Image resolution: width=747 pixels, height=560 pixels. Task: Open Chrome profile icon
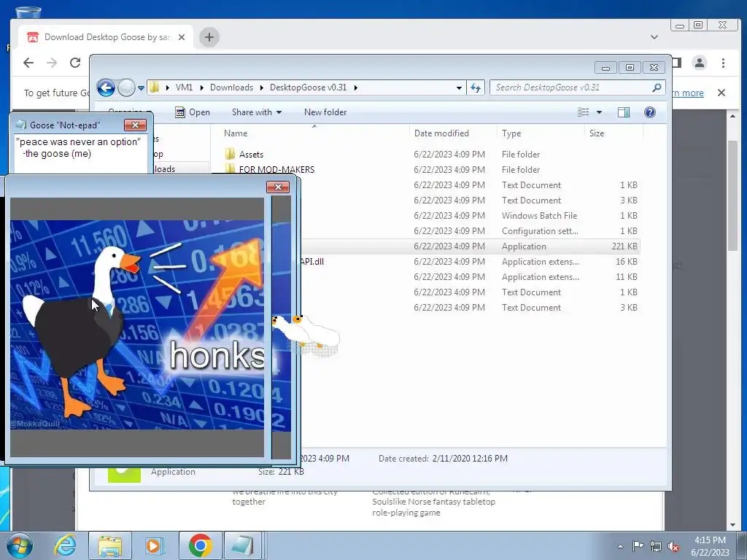700,63
